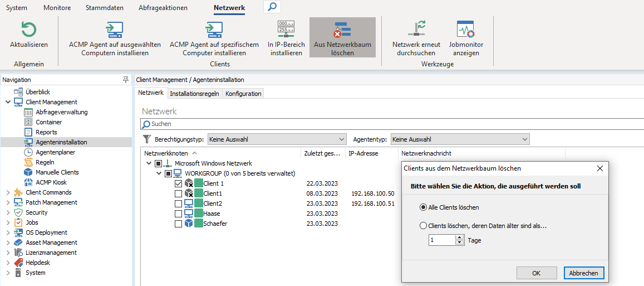Expand the Client Commands node

pyautogui.click(x=8, y=192)
